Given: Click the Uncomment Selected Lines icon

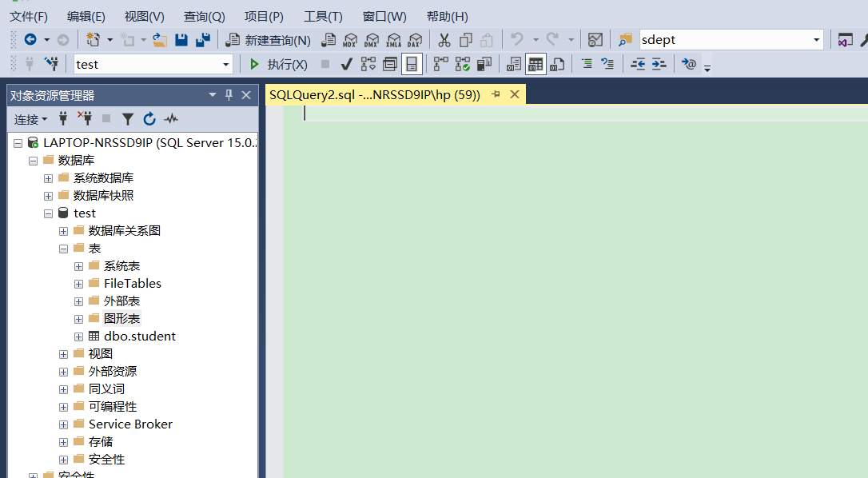Looking at the screenshot, I should [x=607, y=64].
